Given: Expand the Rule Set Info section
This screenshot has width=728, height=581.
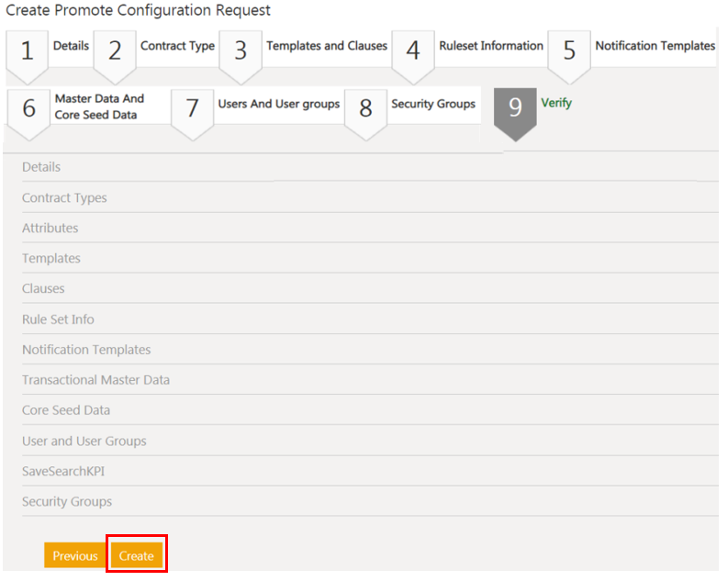Looking at the screenshot, I should pyautogui.click(x=58, y=319).
